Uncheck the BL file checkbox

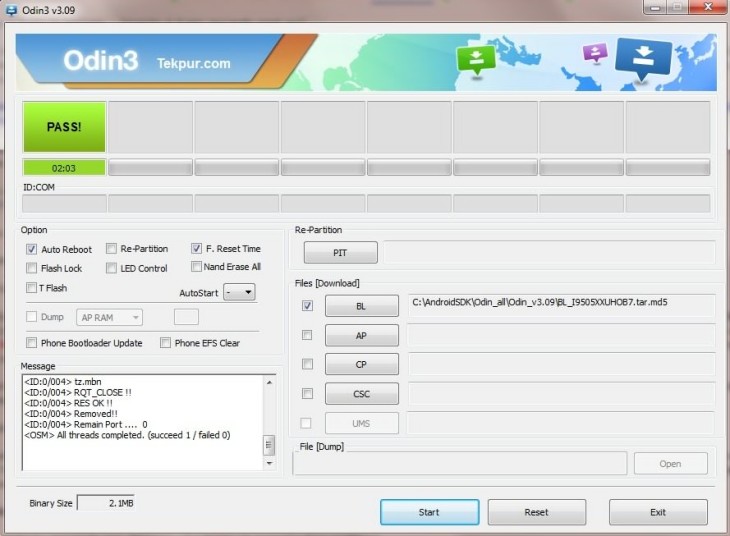[x=307, y=306]
